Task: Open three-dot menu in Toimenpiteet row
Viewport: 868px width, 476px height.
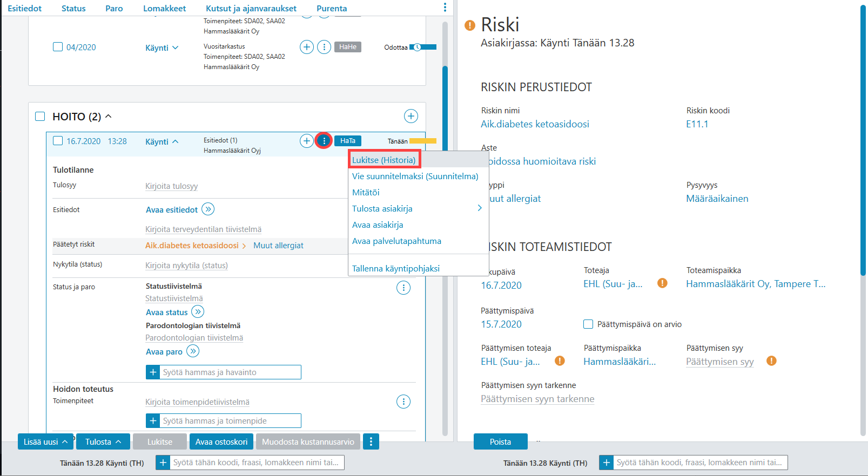Action: 403,402
